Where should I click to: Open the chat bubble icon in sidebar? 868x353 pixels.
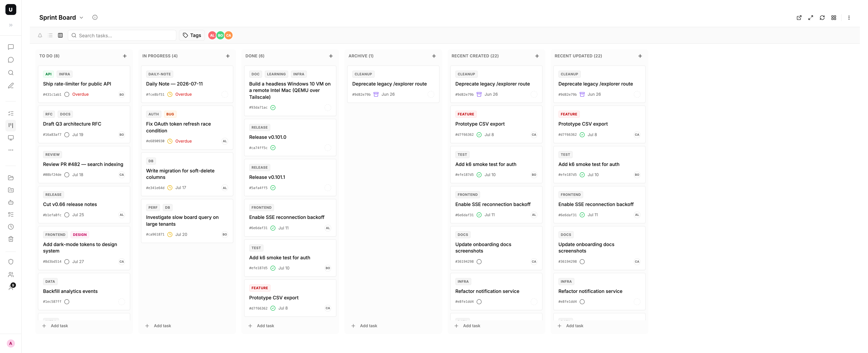pos(11,60)
